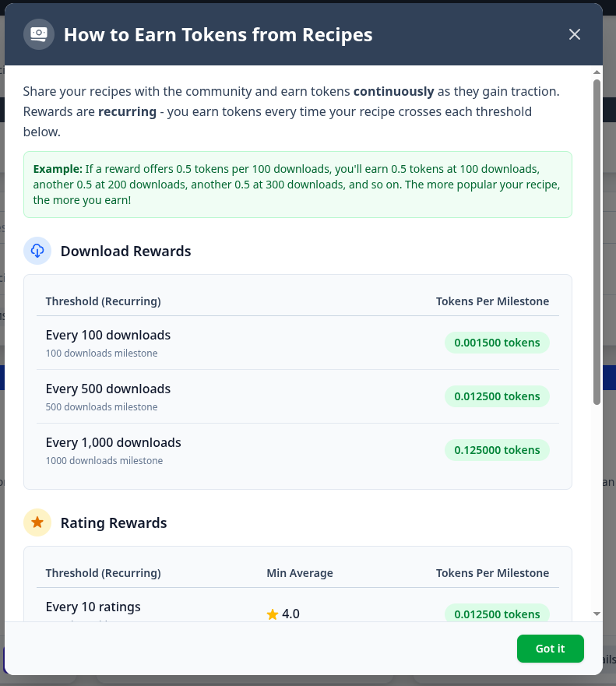This screenshot has width=616, height=686.
Task: Click the Min Average column header
Action: pyautogui.click(x=300, y=573)
